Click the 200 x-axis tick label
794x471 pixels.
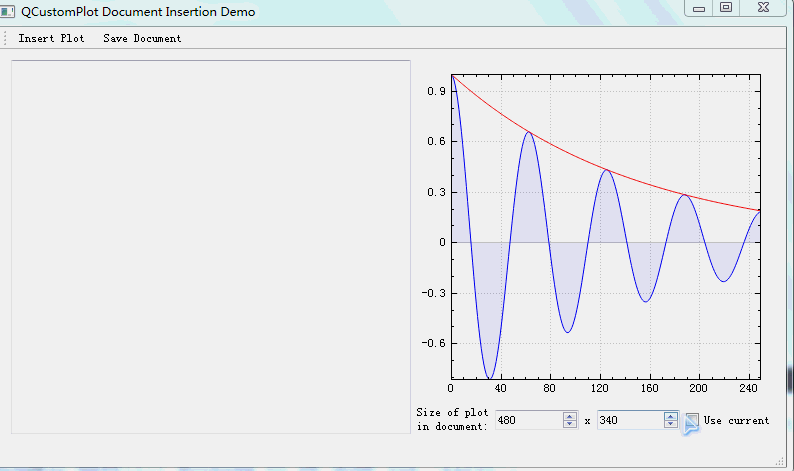coord(698,388)
